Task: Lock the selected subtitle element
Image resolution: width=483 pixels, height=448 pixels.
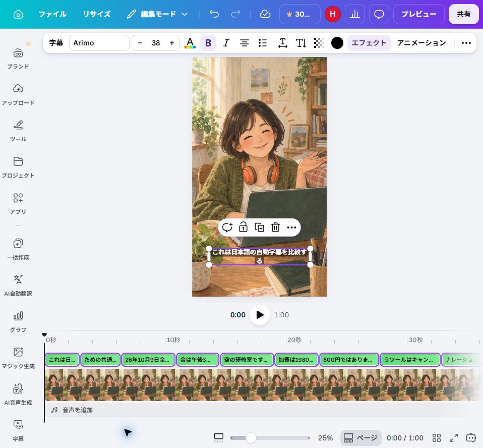Action: 244,228
